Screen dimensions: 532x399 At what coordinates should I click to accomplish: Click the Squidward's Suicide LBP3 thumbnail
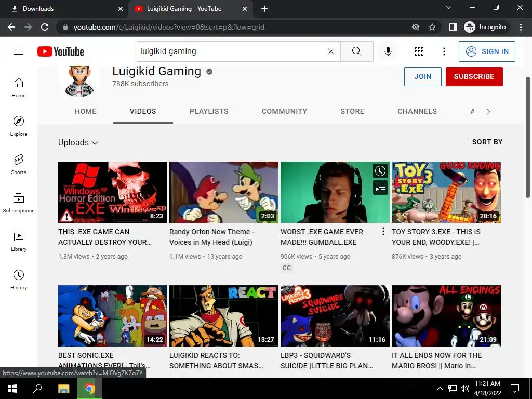point(335,316)
